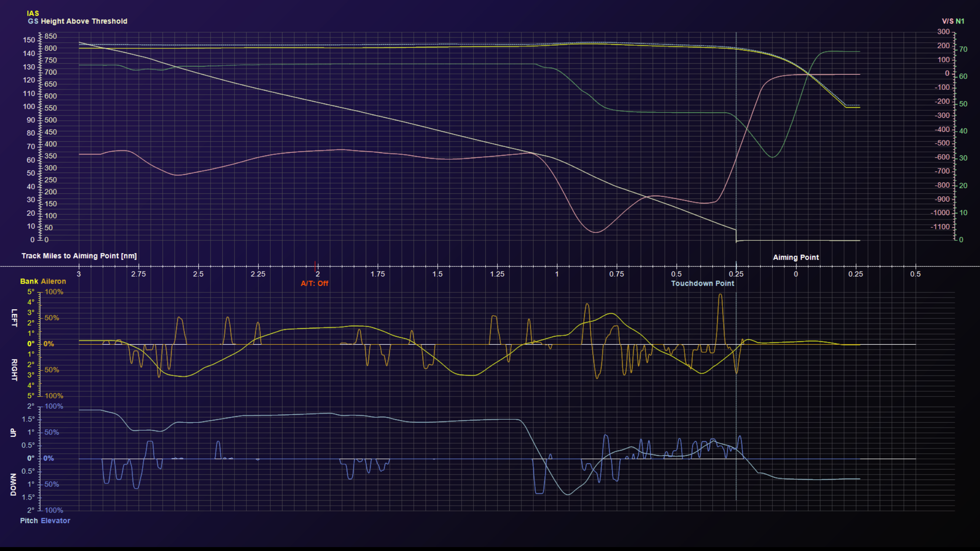This screenshot has height=551, width=980.
Task: Click the 150 airspeed axis value
Action: coord(29,40)
